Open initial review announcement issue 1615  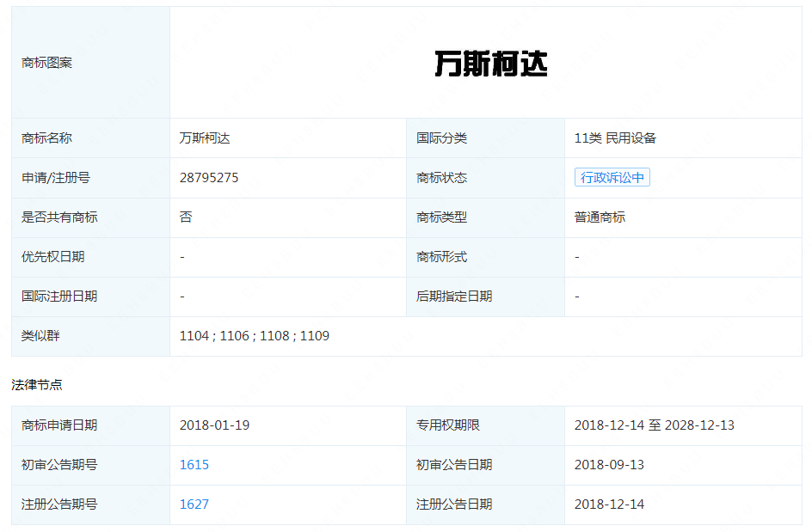click(194, 465)
